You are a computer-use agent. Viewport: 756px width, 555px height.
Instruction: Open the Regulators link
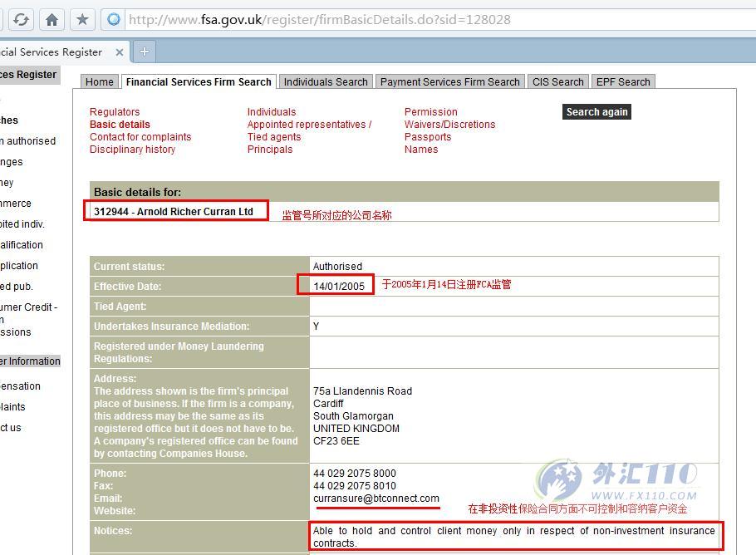coord(115,112)
